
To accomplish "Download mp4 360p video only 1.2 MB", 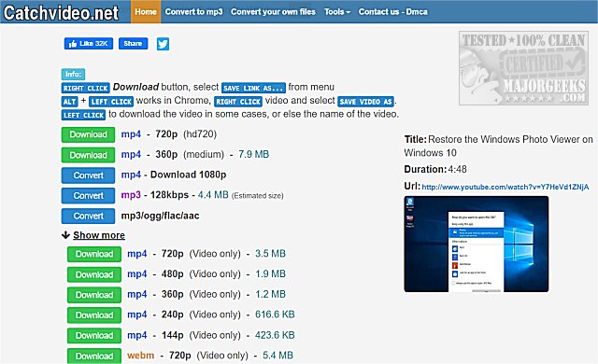I will tap(94, 295).
